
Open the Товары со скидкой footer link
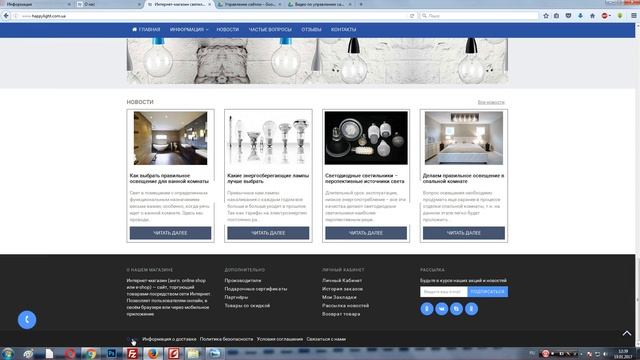[247, 306]
